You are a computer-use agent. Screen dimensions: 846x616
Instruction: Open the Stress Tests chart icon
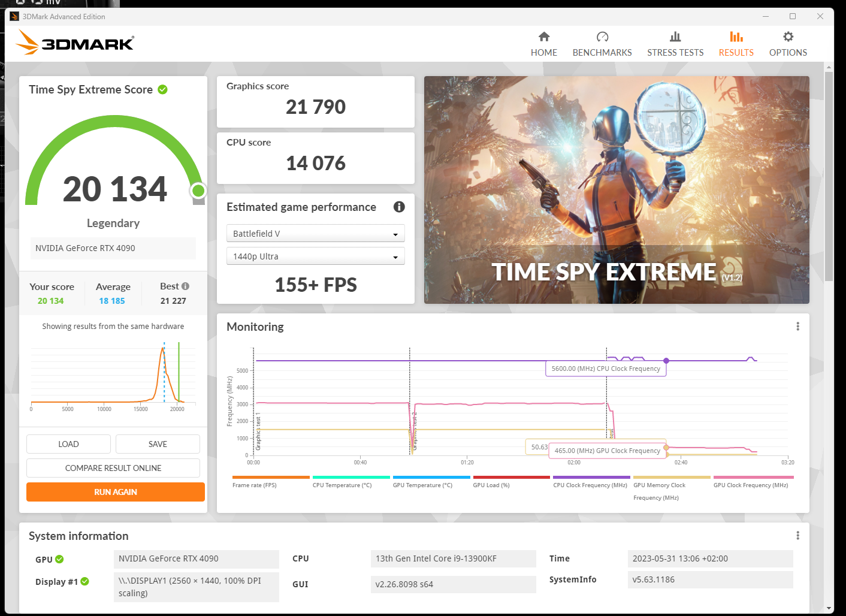pos(675,37)
